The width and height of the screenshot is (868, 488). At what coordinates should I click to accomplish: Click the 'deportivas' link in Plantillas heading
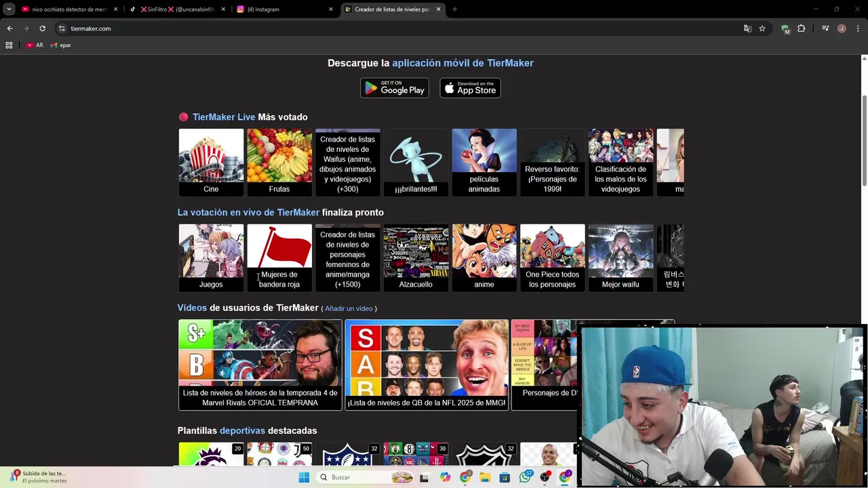pyautogui.click(x=242, y=430)
